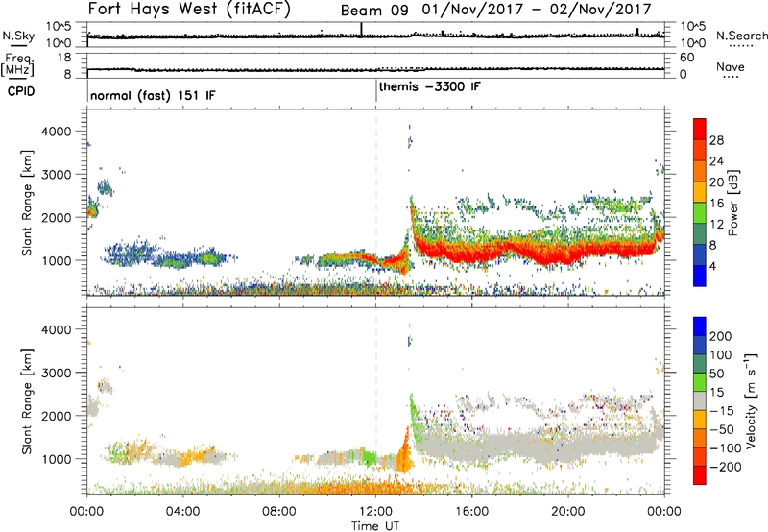Click the "20:00" time tick label
This screenshot has height=532, width=768.
click(x=567, y=512)
